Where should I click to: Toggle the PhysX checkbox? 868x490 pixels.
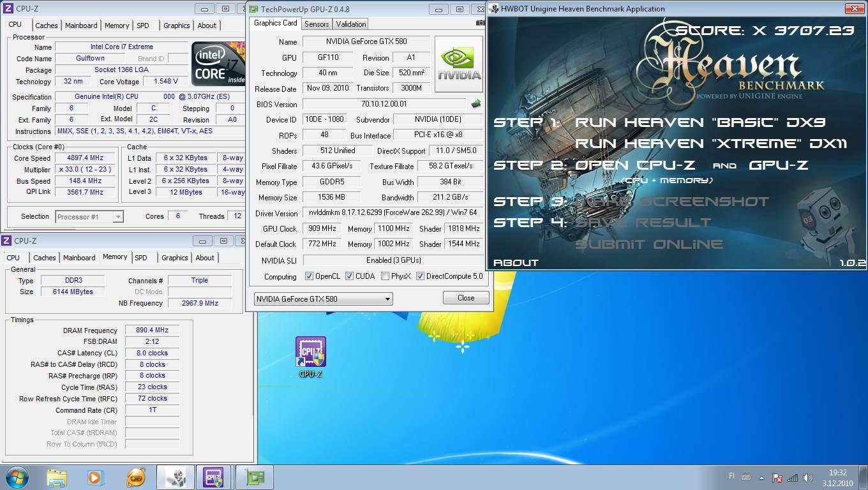pyautogui.click(x=385, y=276)
